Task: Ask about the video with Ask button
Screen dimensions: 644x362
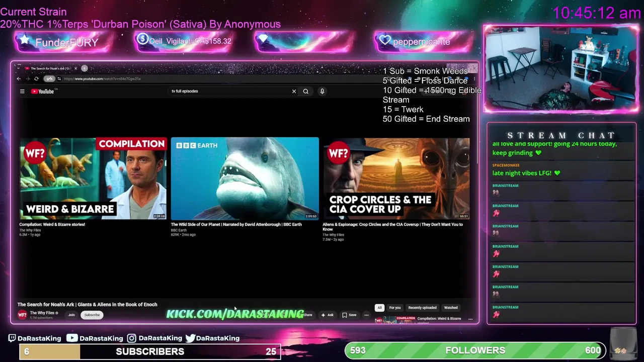Action: [327, 315]
